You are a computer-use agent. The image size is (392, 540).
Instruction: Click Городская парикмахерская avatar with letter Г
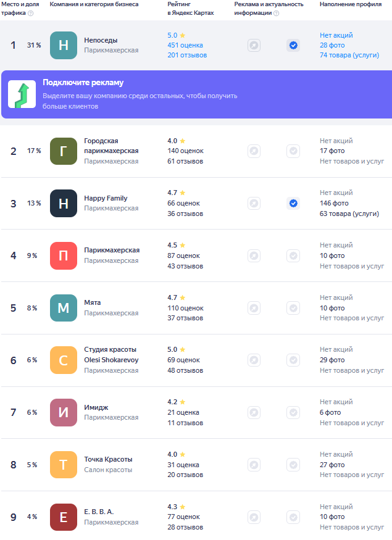click(x=64, y=151)
